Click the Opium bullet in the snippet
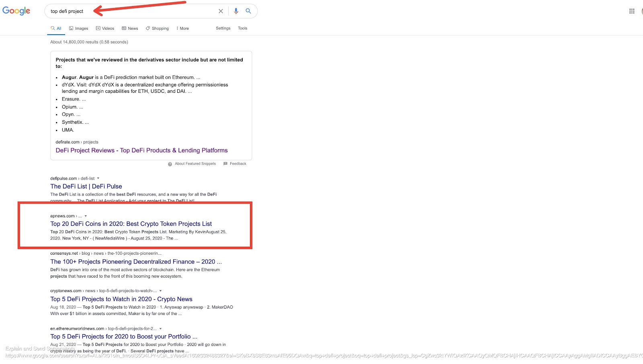 click(x=72, y=107)
